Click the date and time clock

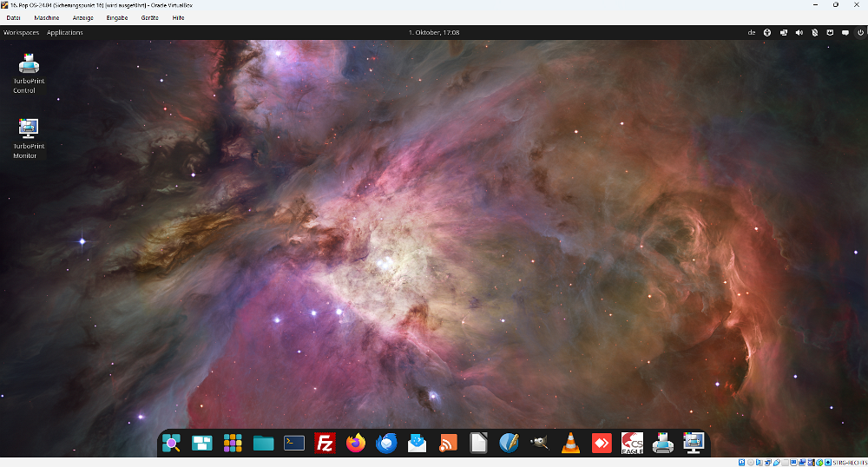click(434, 32)
